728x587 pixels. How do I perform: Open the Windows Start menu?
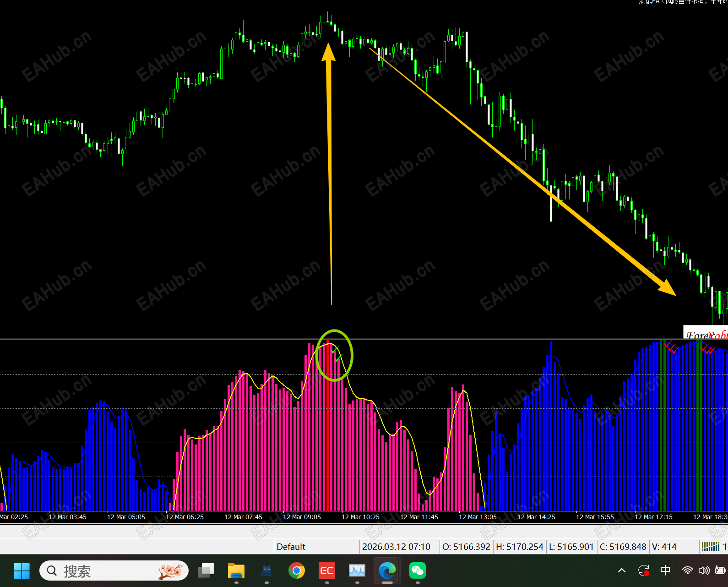[22, 571]
